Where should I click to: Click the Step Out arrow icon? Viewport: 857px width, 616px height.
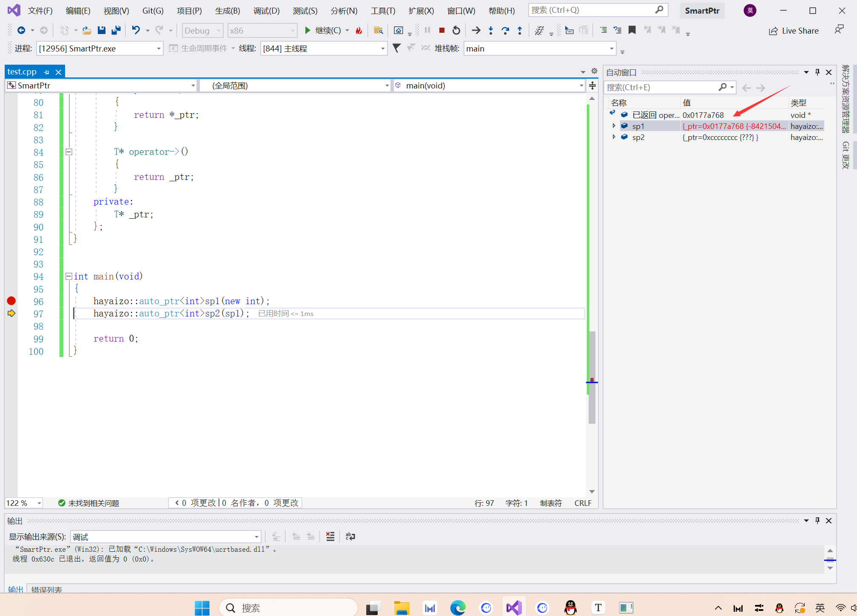[x=520, y=30]
